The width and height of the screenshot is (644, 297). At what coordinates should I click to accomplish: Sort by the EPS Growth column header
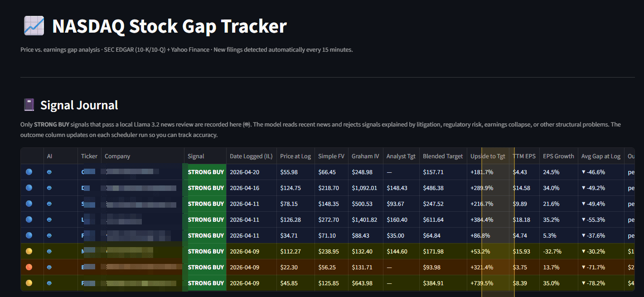pyautogui.click(x=558, y=156)
